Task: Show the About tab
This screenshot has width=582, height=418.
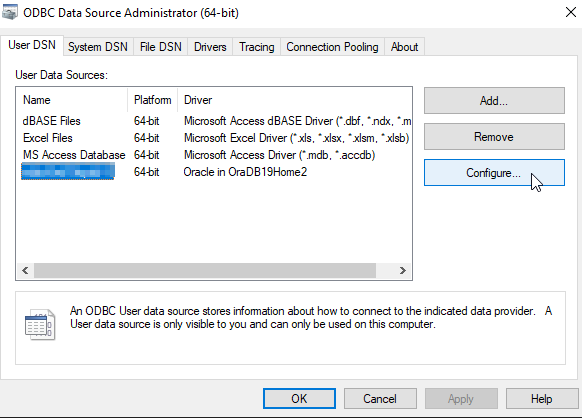Action: (404, 47)
